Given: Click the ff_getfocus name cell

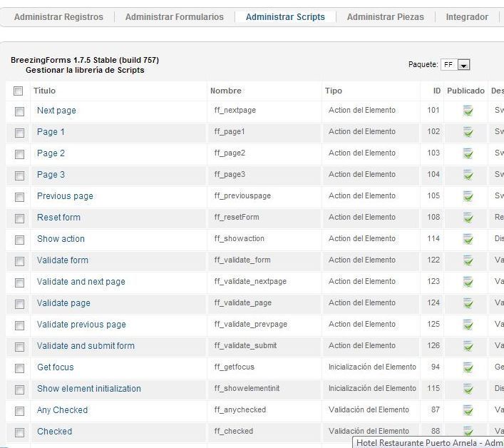Looking at the screenshot, I should 235,367.
